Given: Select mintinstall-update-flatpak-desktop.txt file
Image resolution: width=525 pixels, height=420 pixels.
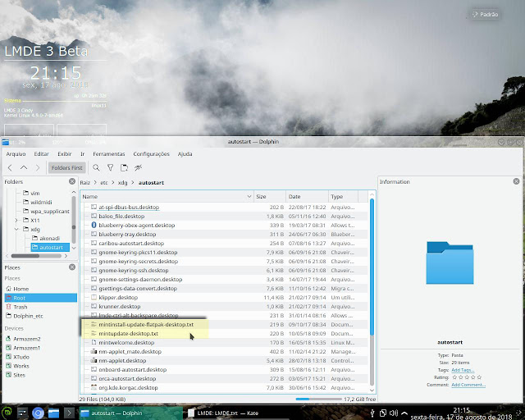Looking at the screenshot, I should (x=146, y=325).
